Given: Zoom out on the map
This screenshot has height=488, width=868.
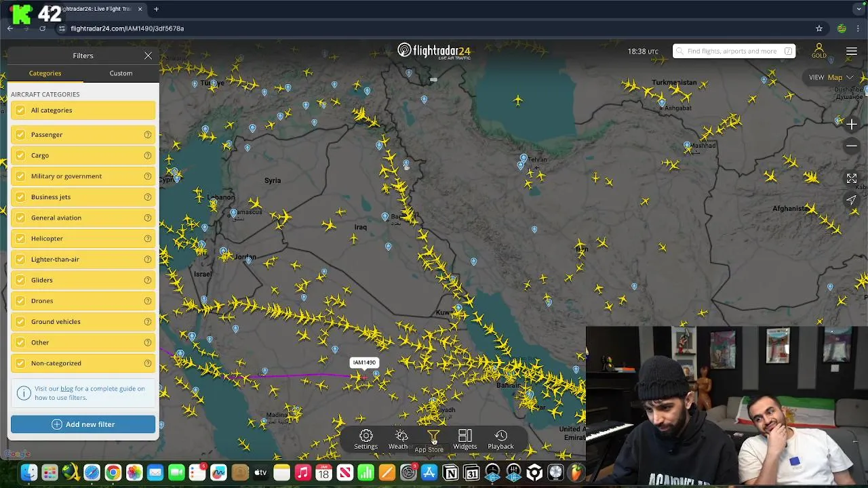Looking at the screenshot, I should pos(852,146).
